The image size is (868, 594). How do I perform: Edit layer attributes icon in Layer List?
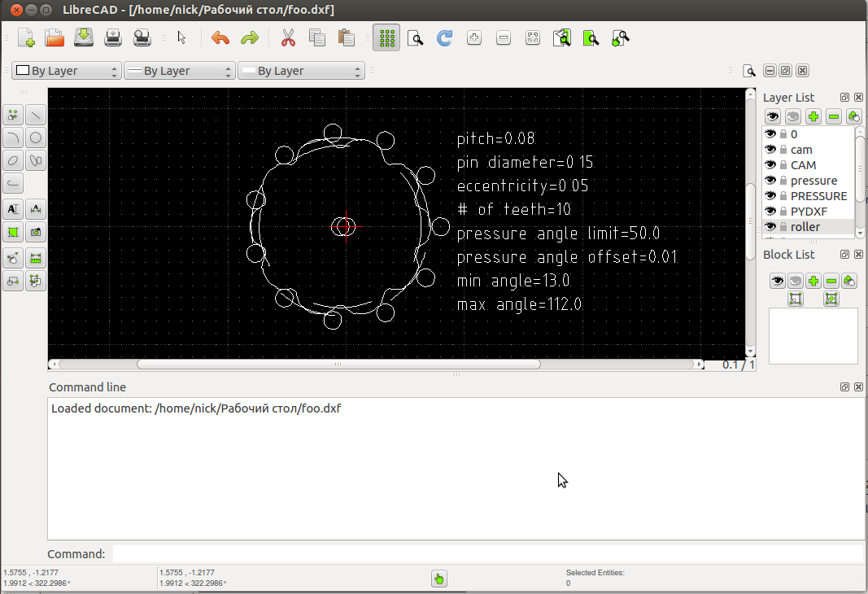point(853,116)
